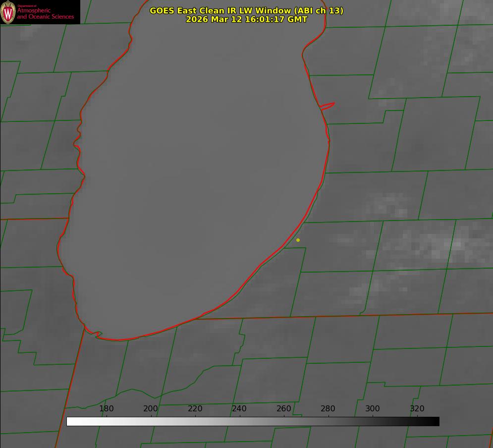493x448 pixels.
Task: Click the 180 label on the colorbar
Action: click(107, 409)
